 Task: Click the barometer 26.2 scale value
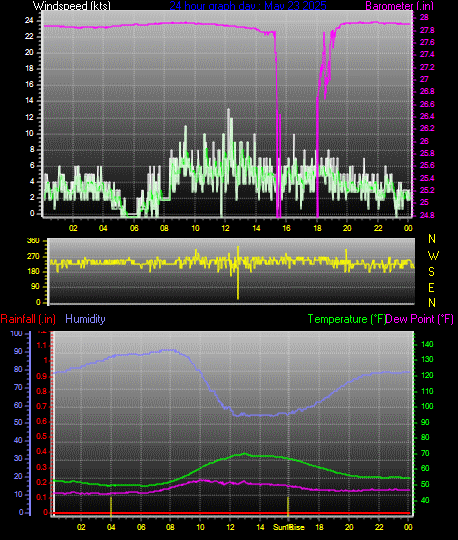click(x=427, y=128)
